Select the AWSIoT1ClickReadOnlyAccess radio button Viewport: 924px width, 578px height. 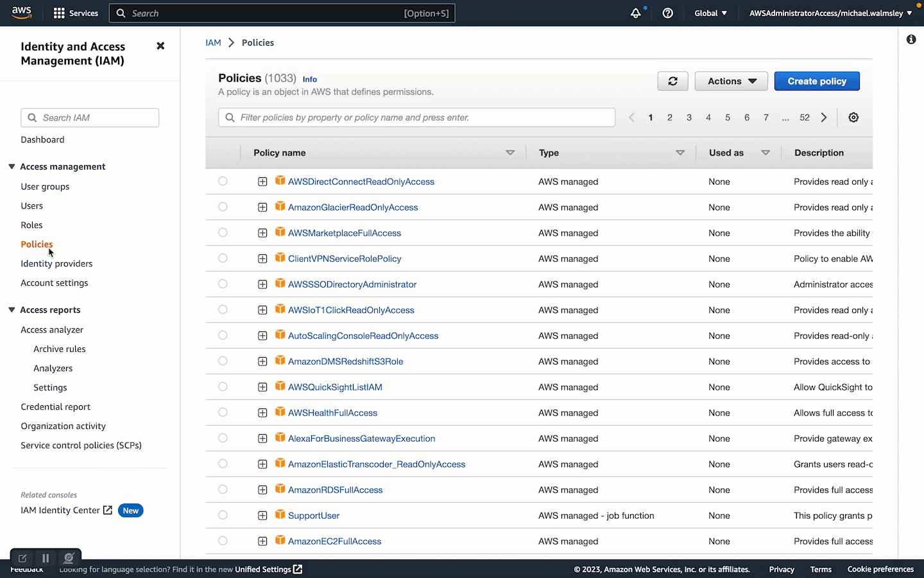pos(223,310)
